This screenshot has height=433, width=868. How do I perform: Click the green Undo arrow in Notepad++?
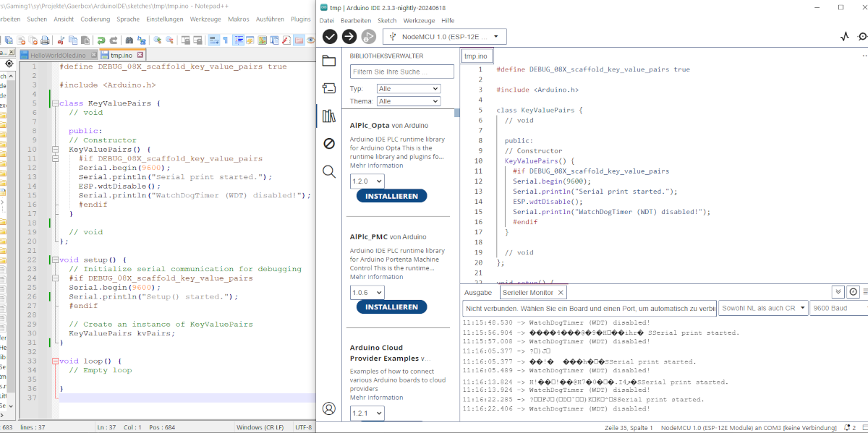pos(101,40)
